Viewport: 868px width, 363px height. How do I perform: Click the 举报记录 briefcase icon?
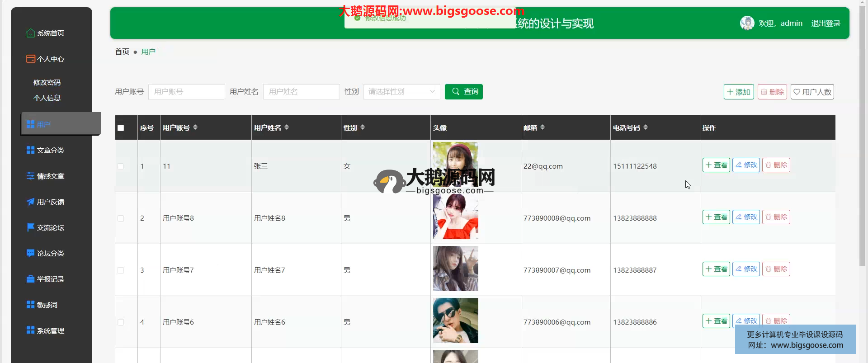30,279
